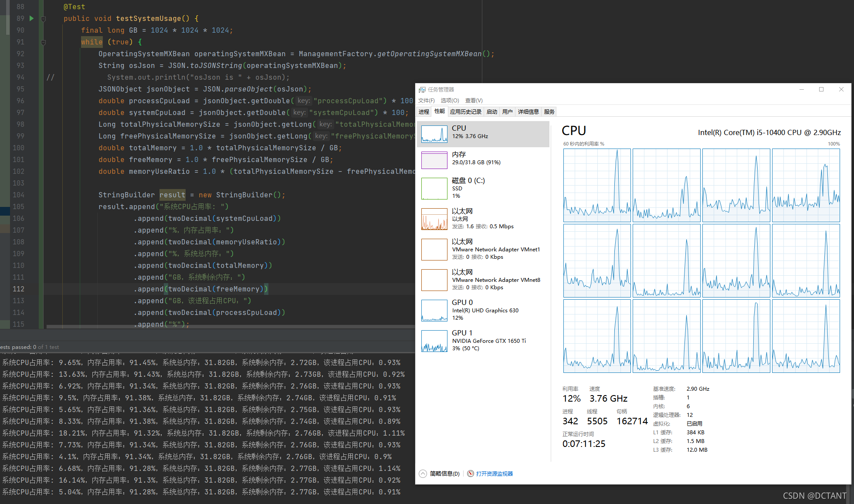
Task: Open the 选项(O) menu
Action: (450, 101)
